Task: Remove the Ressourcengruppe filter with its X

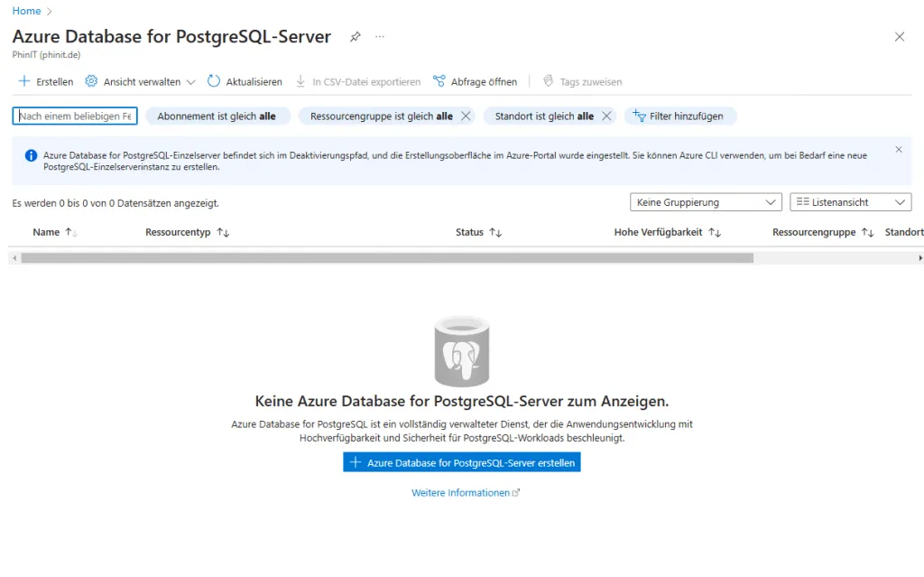Action: tap(466, 116)
